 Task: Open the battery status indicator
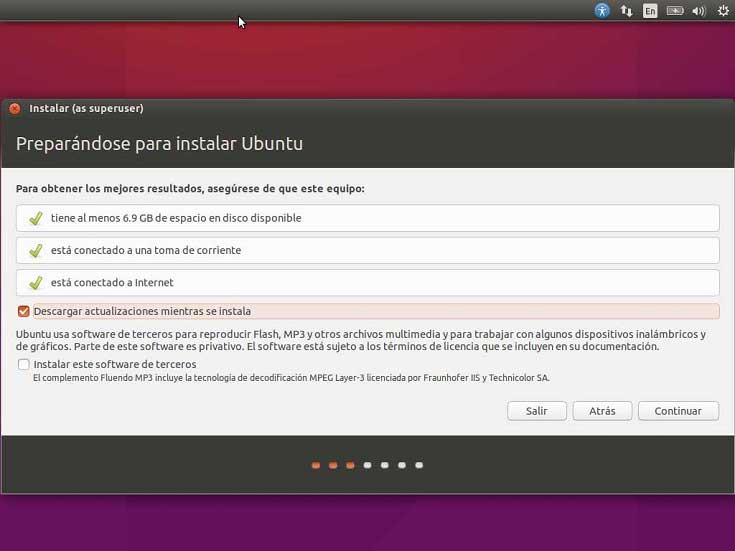(x=675, y=10)
